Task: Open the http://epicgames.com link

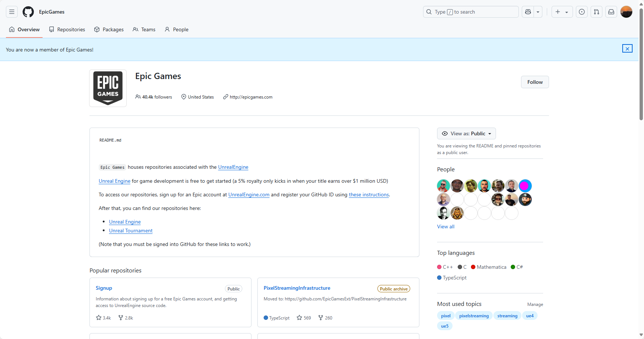Action: [251, 97]
